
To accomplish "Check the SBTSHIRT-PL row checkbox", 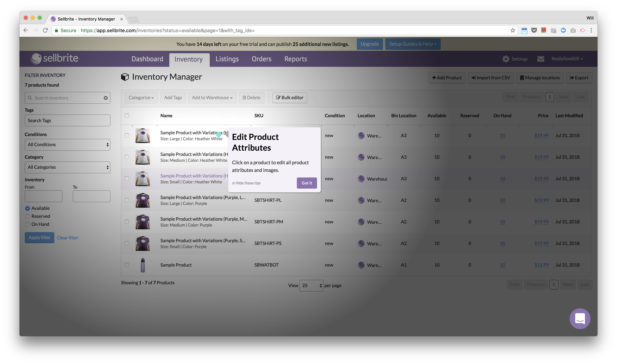I will (x=127, y=200).
